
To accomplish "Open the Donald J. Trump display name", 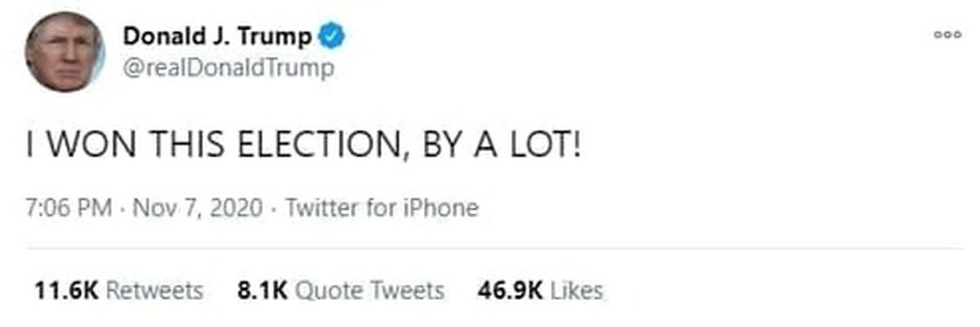I will click(x=216, y=37).
